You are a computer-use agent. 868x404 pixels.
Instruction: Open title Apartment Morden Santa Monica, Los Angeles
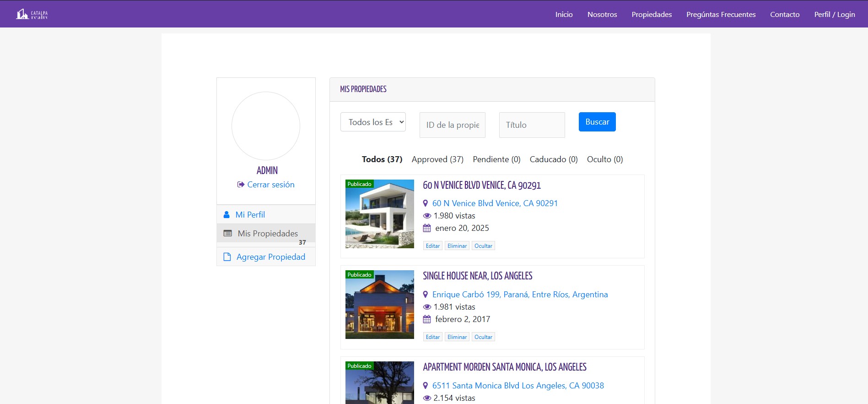pyautogui.click(x=505, y=367)
